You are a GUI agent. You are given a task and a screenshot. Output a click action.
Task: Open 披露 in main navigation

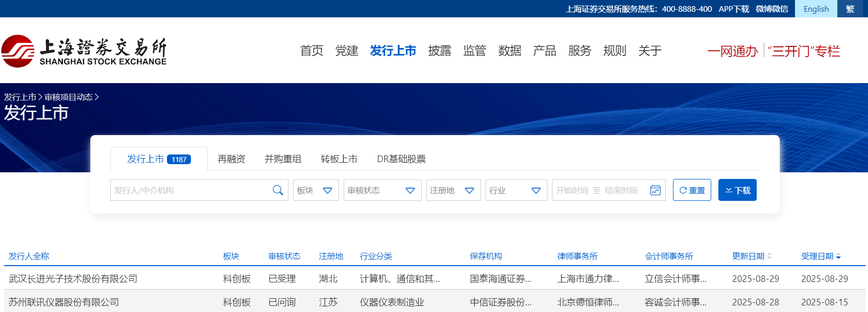pyautogui.click(x=440, y=51)
